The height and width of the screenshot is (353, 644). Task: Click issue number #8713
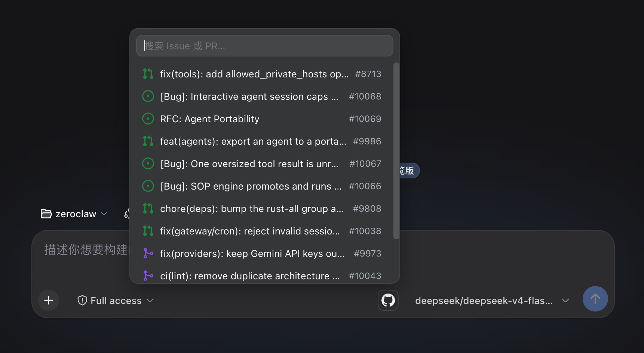coord(368,74)
